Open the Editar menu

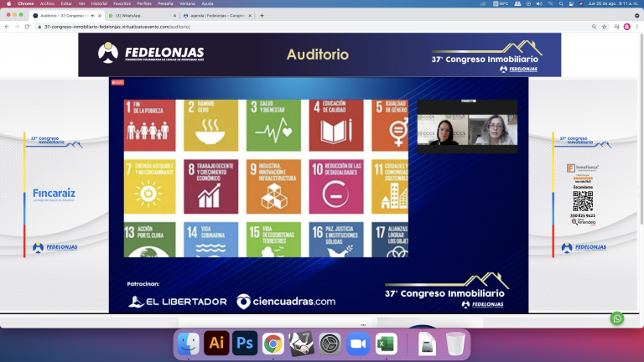point(66,3)
